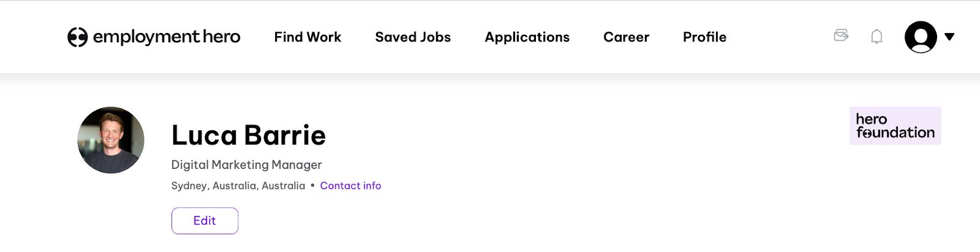The height and width of the screenshot is (252, 980).
Task: Open the Applications page
Action: (527, 37)
